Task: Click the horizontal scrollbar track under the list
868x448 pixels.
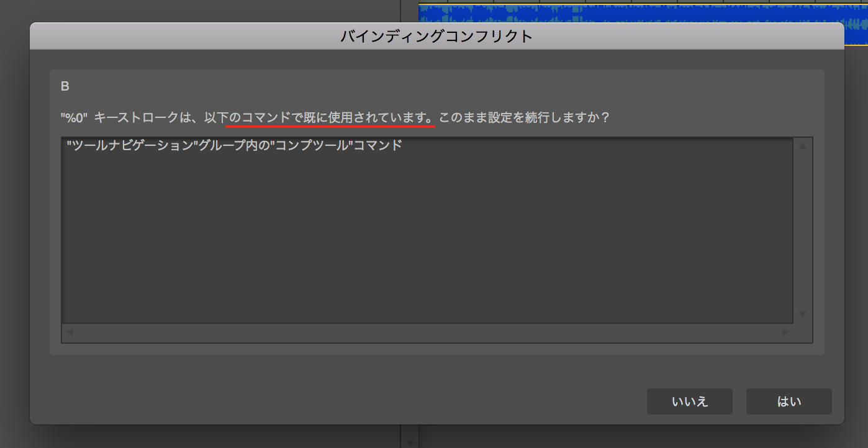Action: 428,333
